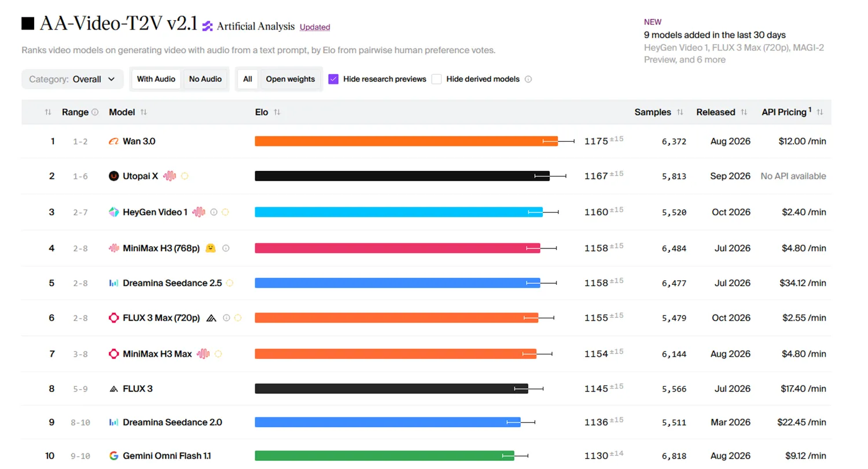The image size is (868, 469).
Task: Click the Google logo beside Gemini Omni Flash 1.1
Action: pos(114,456)
